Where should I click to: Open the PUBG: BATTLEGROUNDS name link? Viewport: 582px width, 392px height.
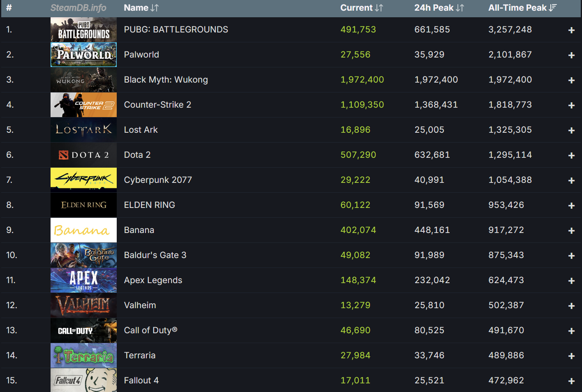pos(176,30)
